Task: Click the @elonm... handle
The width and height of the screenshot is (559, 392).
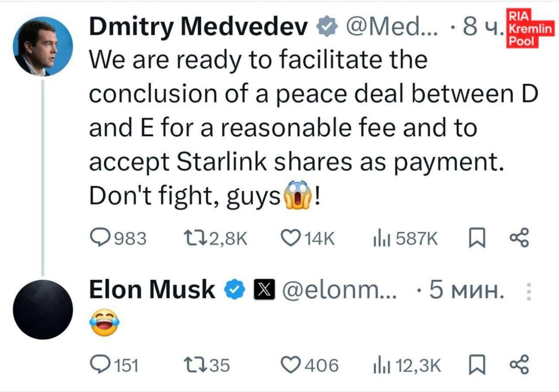Action: tap(339, 291)
